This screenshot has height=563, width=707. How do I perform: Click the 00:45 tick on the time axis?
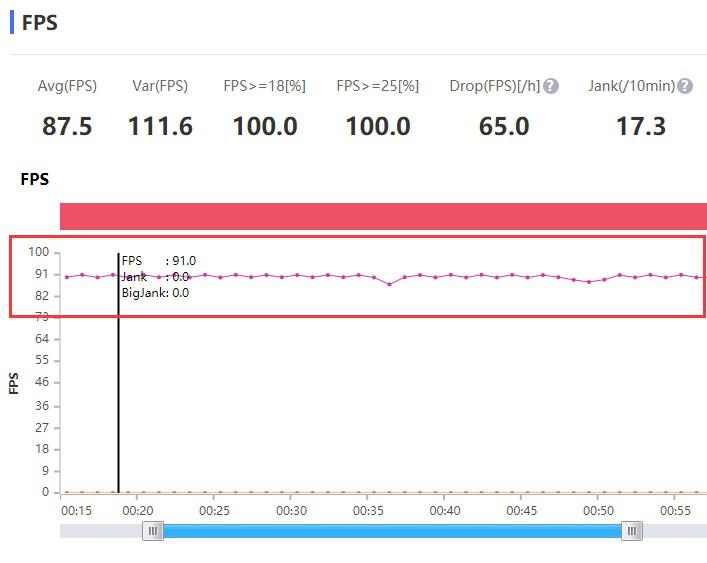[522, 510]
